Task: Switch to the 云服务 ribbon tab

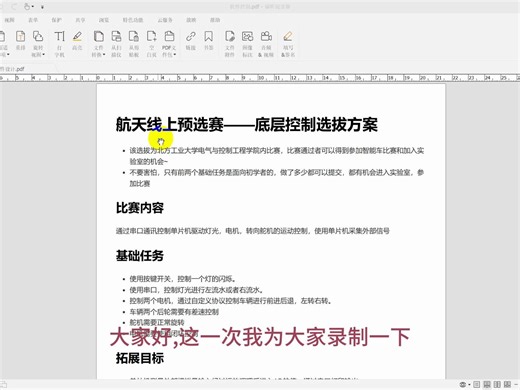Action: tap(165, 20)
